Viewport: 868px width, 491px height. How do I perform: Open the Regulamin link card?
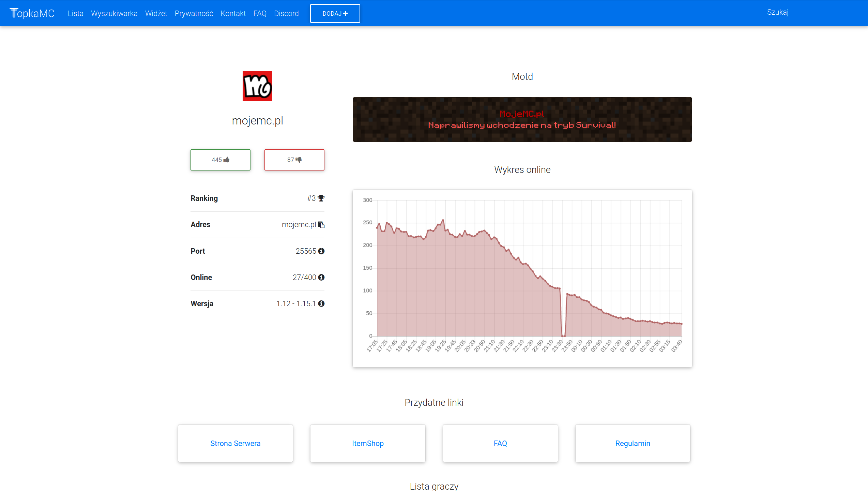coord(633,443)
